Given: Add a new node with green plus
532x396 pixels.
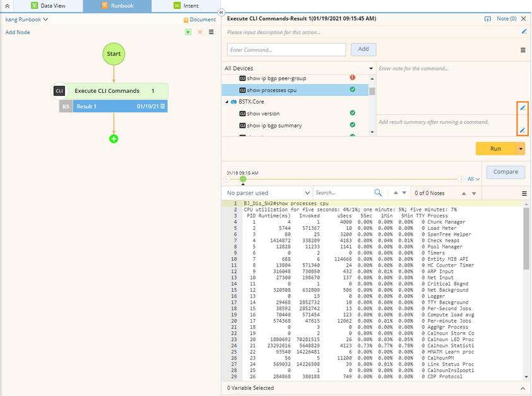Looking at the screenshot, I should 114,139.
